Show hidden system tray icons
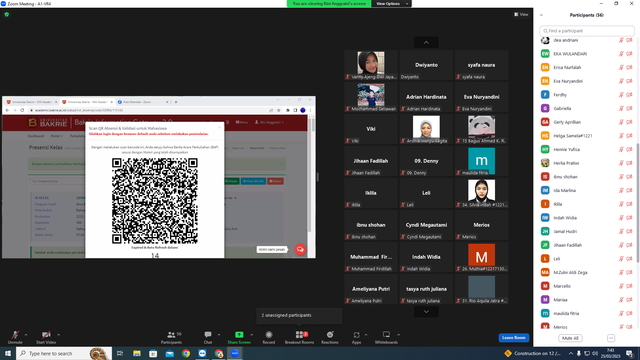 (571, 353)
